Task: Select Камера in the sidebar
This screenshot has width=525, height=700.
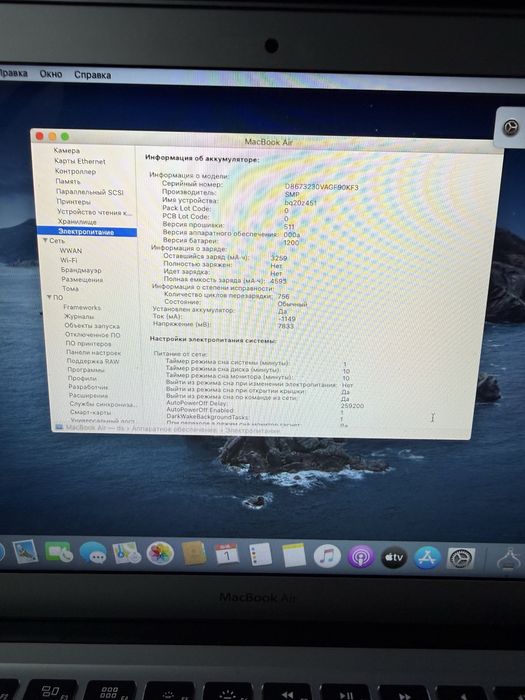Action: tap(67, 151)
